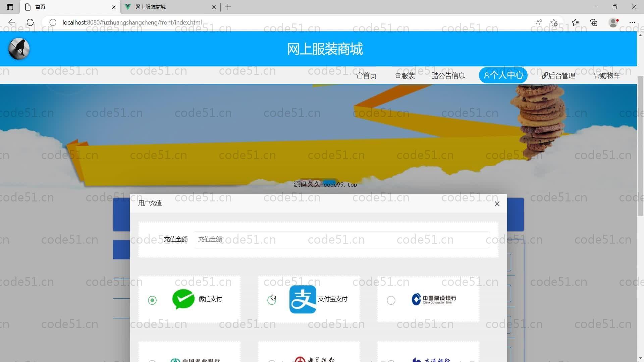Image resolution: width=644 pixels, height=362 pixels.
Task: Click the user avatar in site header
Action: [x=19, y=49]
